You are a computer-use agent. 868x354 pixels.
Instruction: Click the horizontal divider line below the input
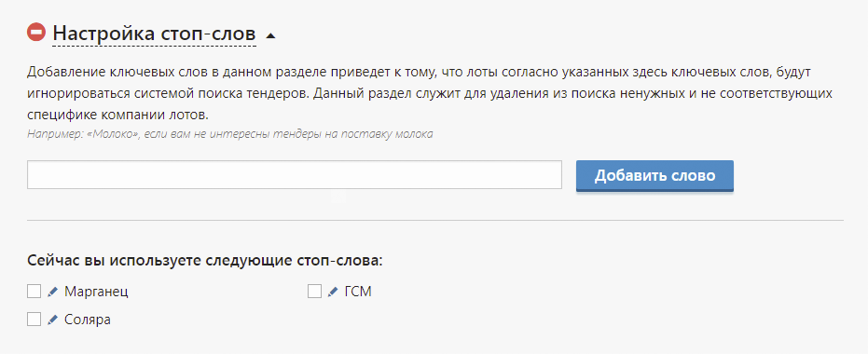(435, 220)
